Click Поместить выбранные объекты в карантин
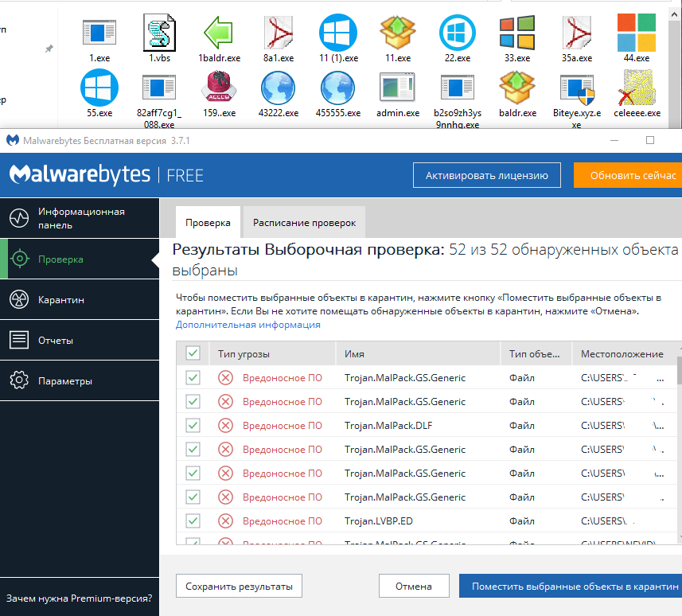The width and height of the screenshot is (682, 616). (571, 586)
